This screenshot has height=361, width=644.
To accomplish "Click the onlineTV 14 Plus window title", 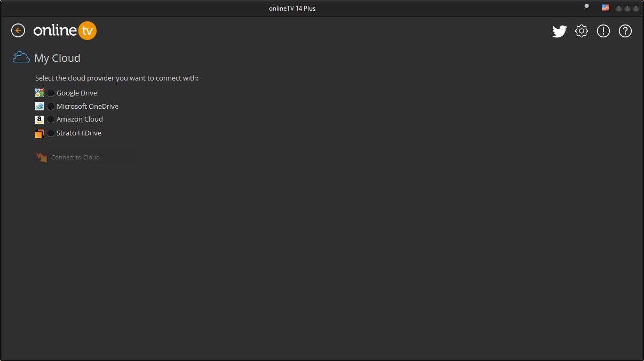I will (292, 8).
